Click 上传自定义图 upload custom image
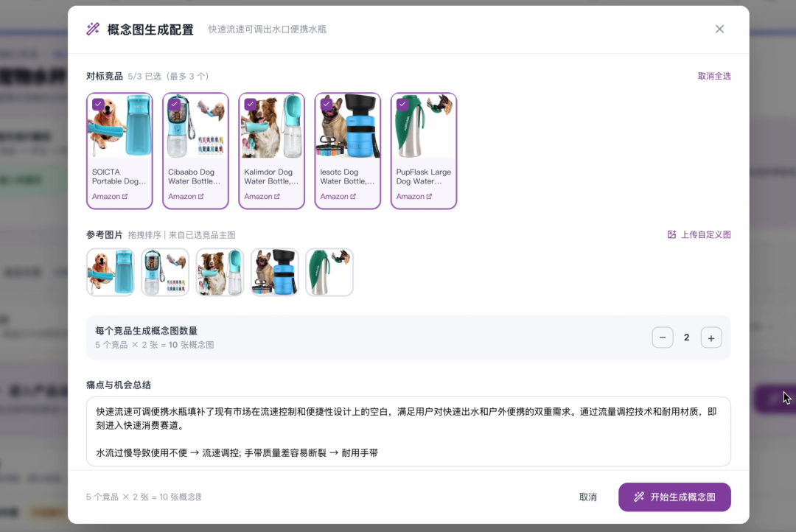Image resolution: width=796 pixels, height=532 pixels. click(x=699, y=234)
